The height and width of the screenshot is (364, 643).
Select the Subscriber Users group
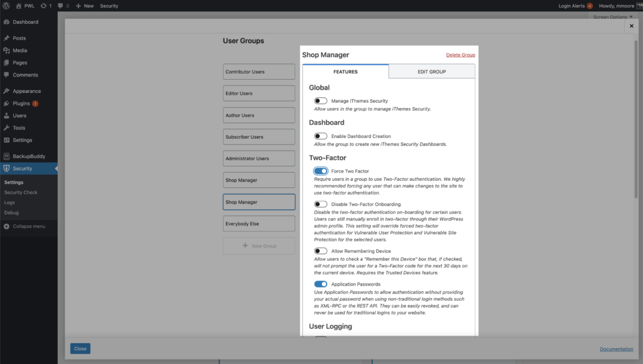[x=259, y=137]
